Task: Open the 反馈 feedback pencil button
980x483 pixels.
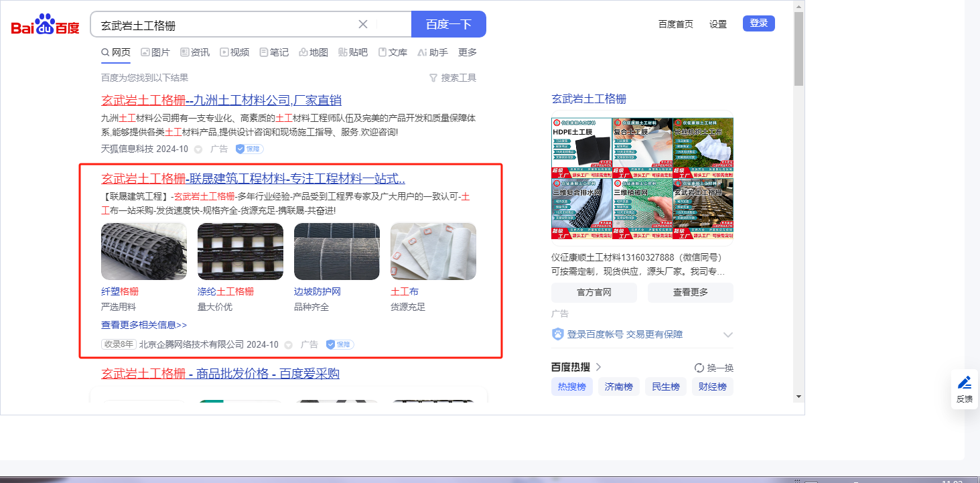Action: 965,390
